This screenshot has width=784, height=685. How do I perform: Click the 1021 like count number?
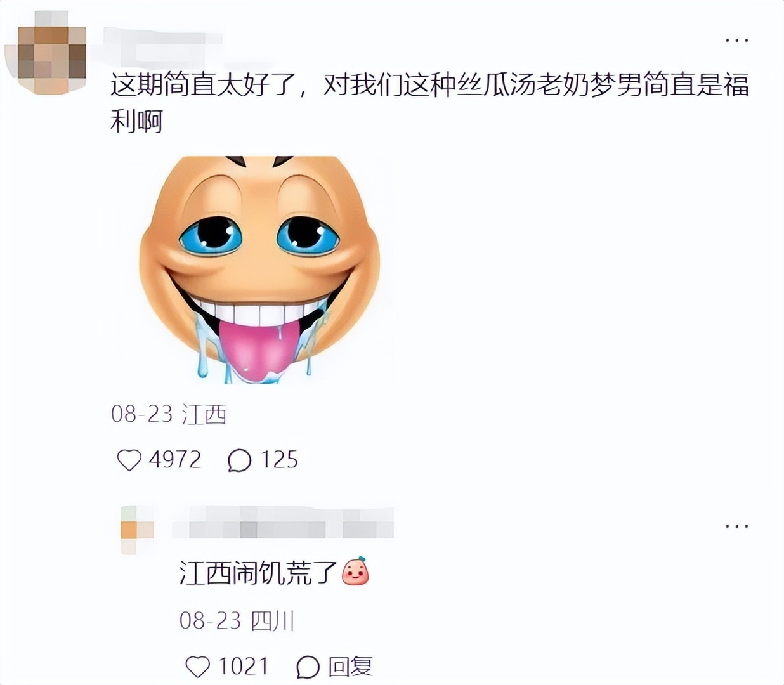[x=244, y=667]
